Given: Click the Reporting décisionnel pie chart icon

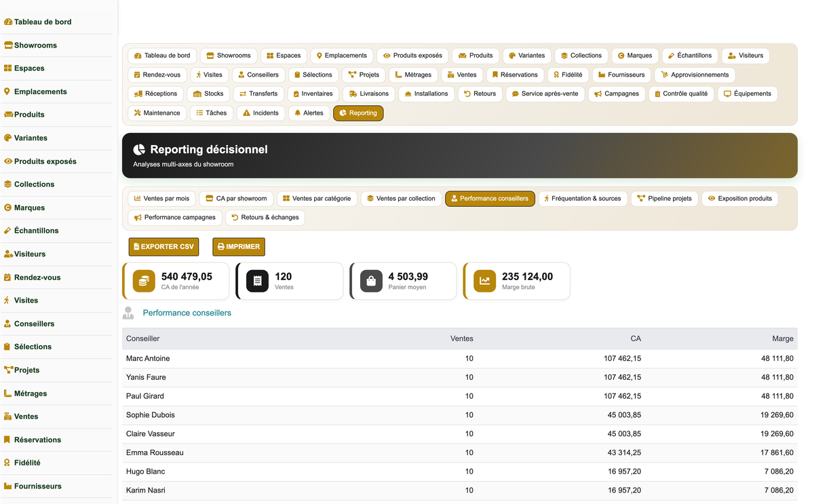Looking at the screenshot, I should [139, 149].
